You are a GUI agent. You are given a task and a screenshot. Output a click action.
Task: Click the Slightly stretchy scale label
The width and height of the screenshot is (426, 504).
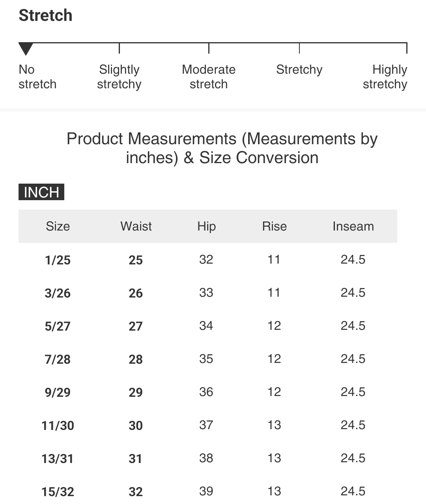tap(119, 77)
